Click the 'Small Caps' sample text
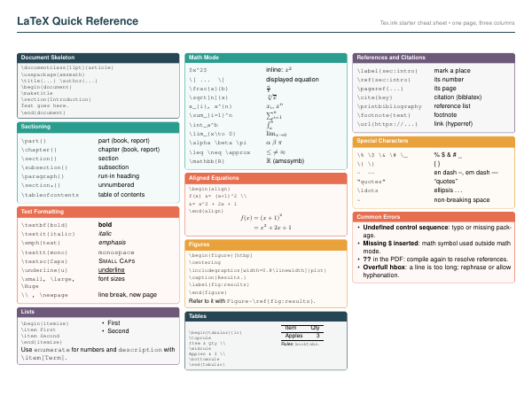The width and height of the screenshot is (532, 411). [x=117, y=261]
